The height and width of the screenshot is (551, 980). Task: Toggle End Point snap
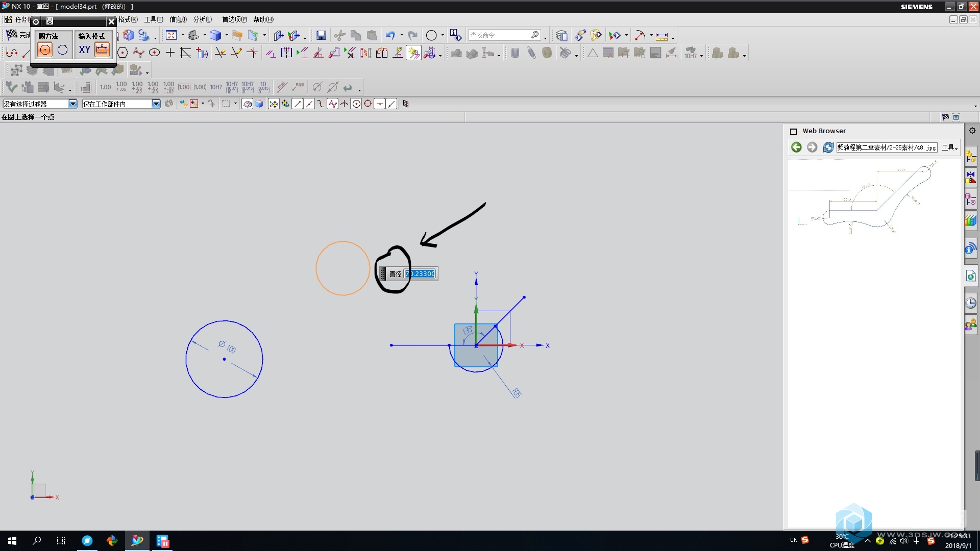(298, 104)
